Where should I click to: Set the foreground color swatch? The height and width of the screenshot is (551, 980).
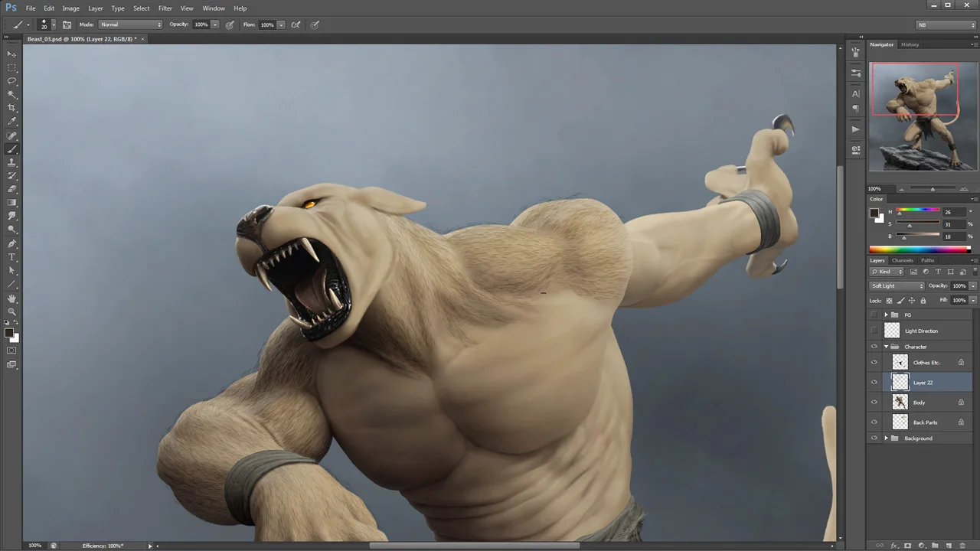10,333
